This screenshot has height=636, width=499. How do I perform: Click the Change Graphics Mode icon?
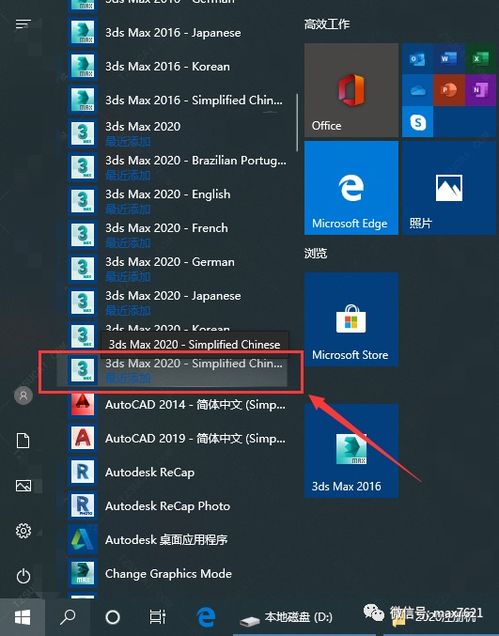[x=83, y=573]
